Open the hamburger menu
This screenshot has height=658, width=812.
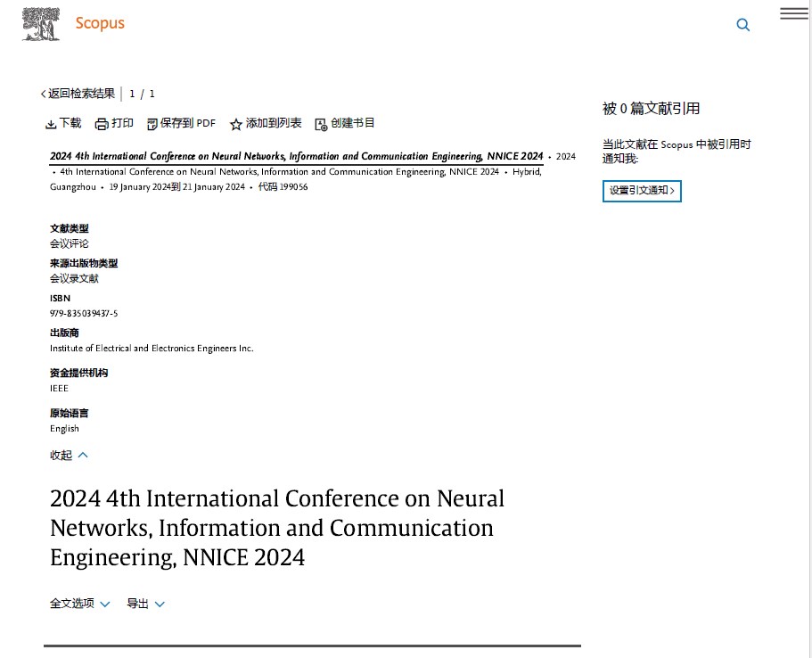[x=794, y=13]
